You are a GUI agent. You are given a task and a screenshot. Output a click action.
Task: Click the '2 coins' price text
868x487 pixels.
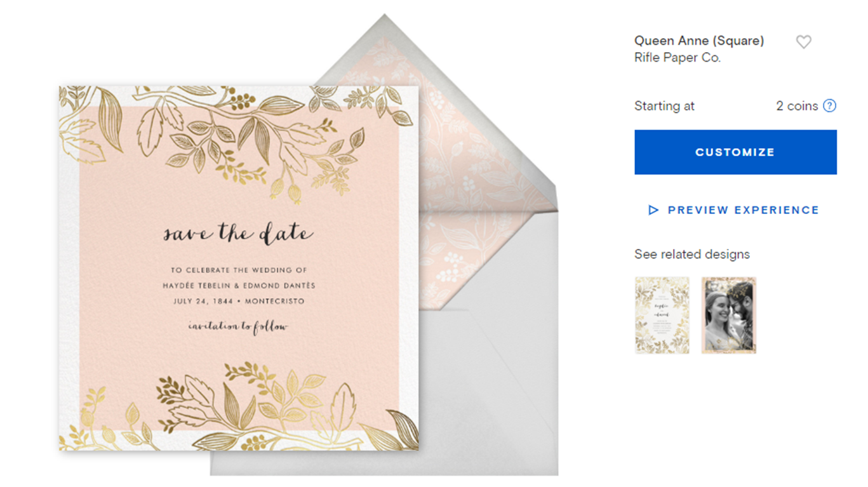coord(797,106)
